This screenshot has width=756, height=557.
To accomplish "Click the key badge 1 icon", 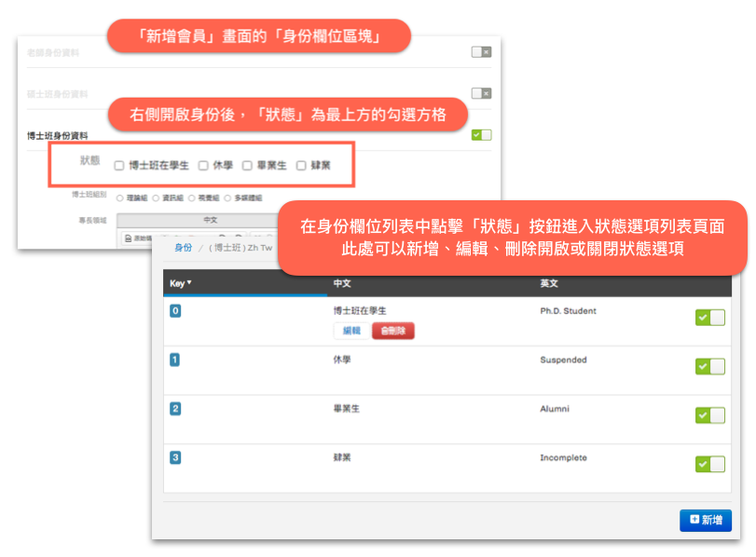I will point(175,360).
